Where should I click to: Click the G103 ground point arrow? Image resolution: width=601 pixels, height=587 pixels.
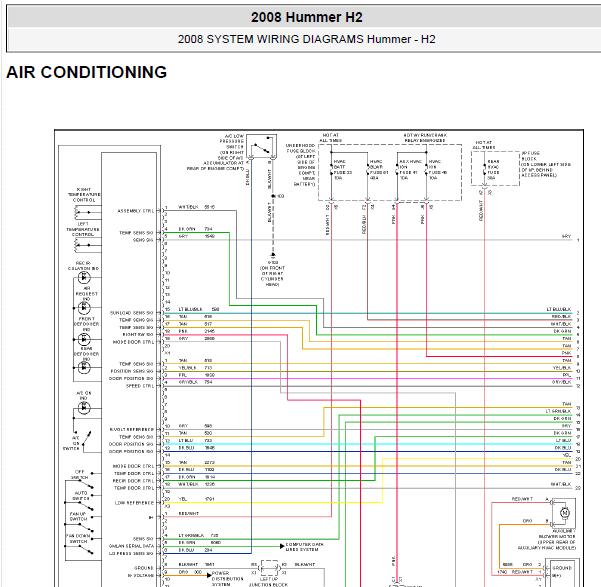(273, 255)
